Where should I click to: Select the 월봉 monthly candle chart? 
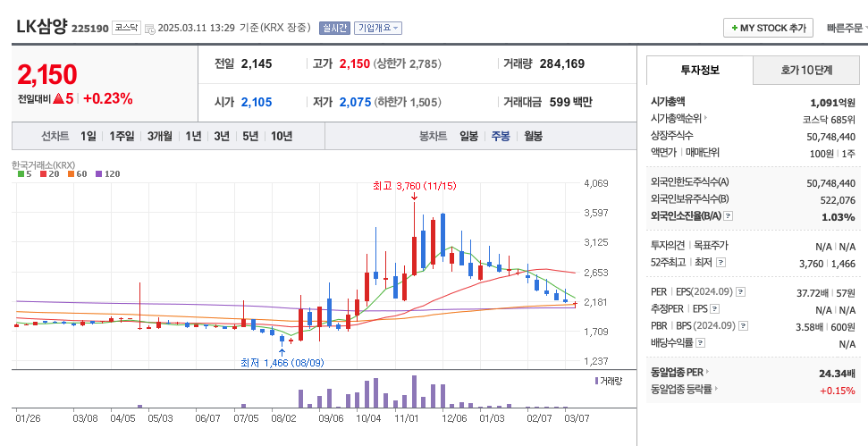pos(533,136)
